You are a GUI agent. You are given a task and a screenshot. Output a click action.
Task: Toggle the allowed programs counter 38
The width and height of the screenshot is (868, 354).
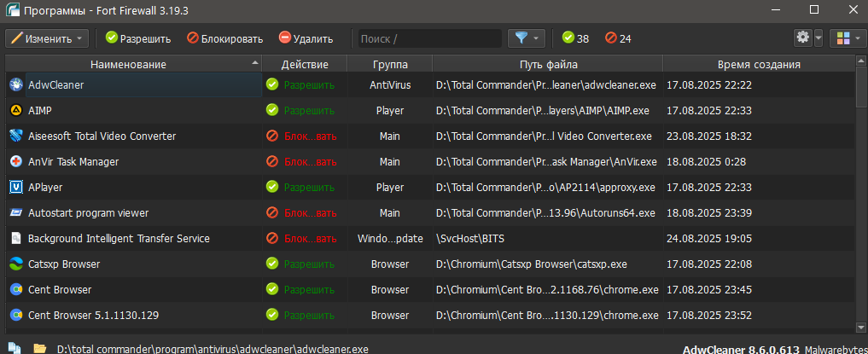[576, 38]
